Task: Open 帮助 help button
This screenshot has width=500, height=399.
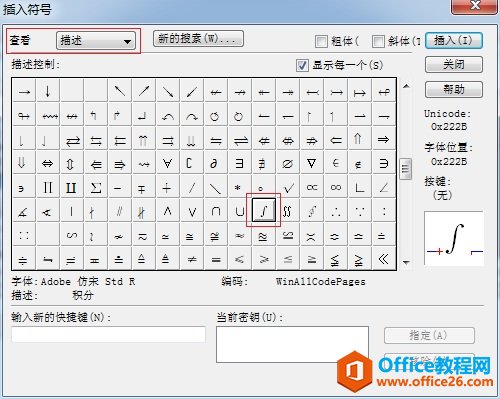Action: point(454,89)
